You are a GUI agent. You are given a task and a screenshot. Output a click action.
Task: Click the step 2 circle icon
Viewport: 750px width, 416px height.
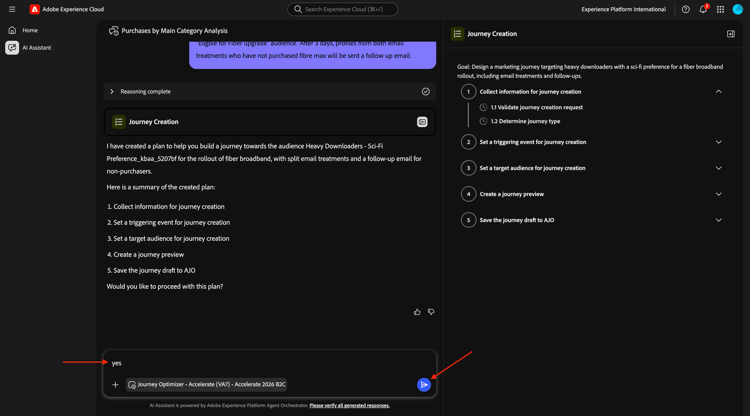[x=468, y=142]
